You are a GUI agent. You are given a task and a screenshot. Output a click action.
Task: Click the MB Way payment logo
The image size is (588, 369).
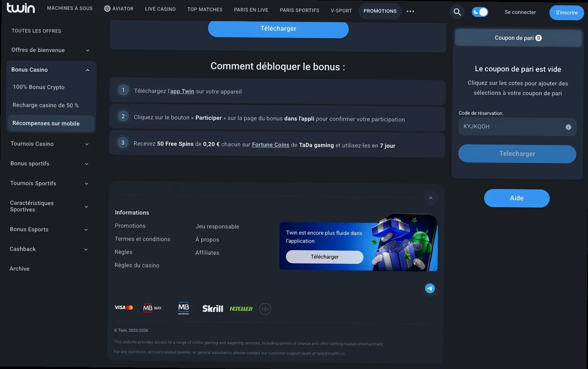coord(152,308)
